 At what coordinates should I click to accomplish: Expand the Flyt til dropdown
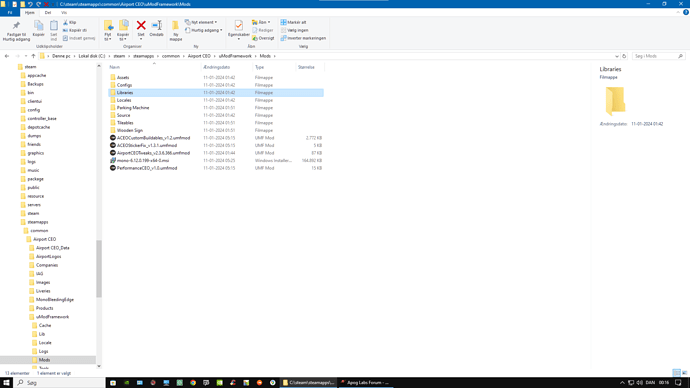108,31
